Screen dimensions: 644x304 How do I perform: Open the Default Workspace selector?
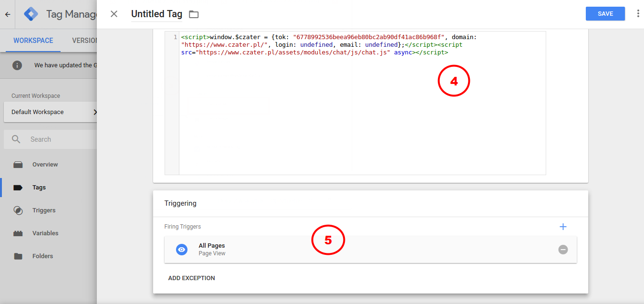50,112
